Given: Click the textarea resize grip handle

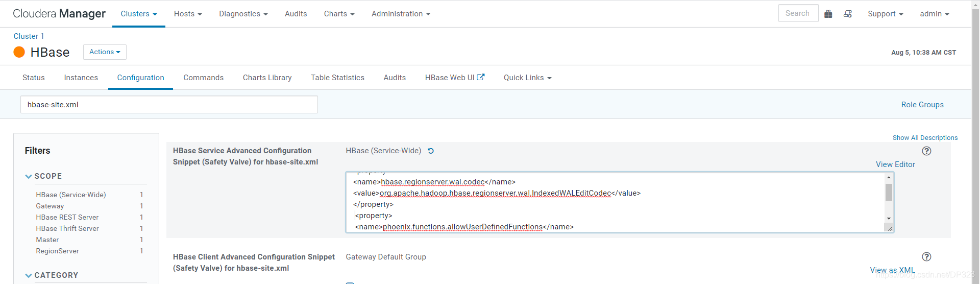Looking at the screenshot, I should point(889,228).
